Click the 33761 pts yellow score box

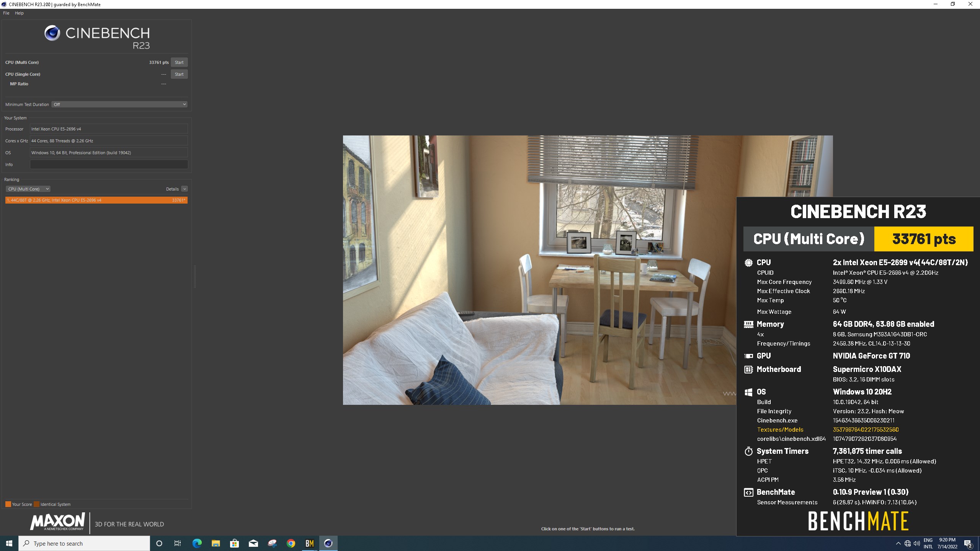(924, 239)
